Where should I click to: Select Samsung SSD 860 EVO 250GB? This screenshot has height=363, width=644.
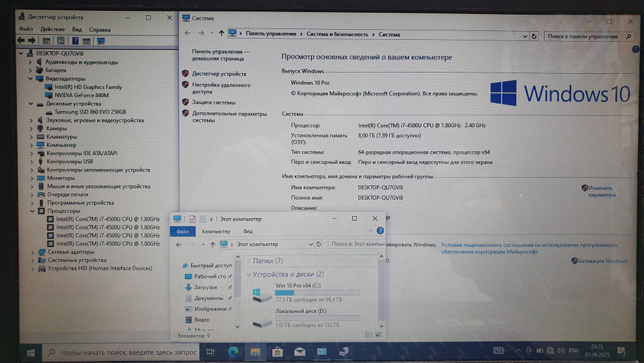click(x=90, y=112)
